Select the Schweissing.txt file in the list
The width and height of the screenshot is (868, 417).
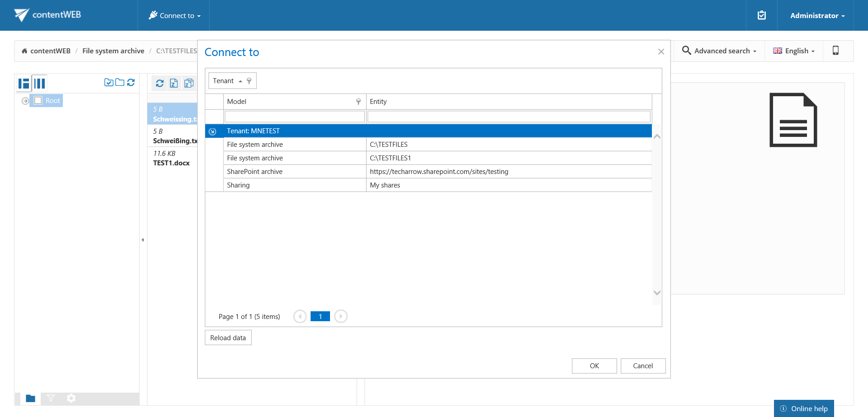coord(173,114)
